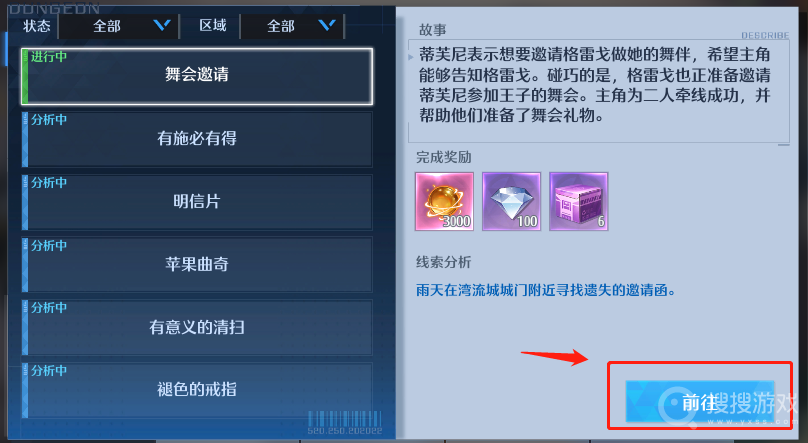This screenshot has height=443, width=808.
Task: Click the golden orb 3000 reward icon
Action: pos(444,201)
